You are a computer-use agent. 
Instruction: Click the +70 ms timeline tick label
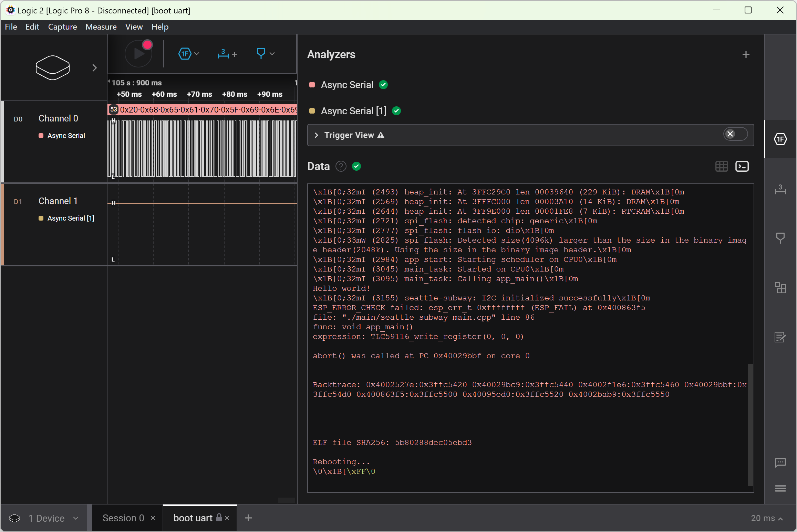[199, 94]
